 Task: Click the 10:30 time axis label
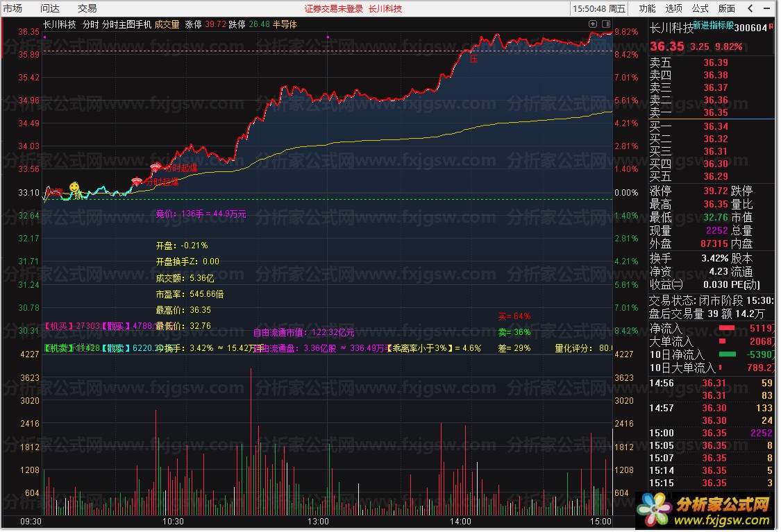173,522
